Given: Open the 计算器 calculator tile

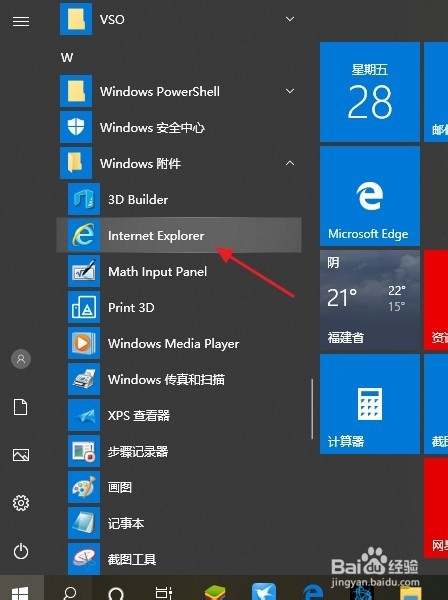Looking at the screenshot, I should pyautogui.click(x=370, y=404).
